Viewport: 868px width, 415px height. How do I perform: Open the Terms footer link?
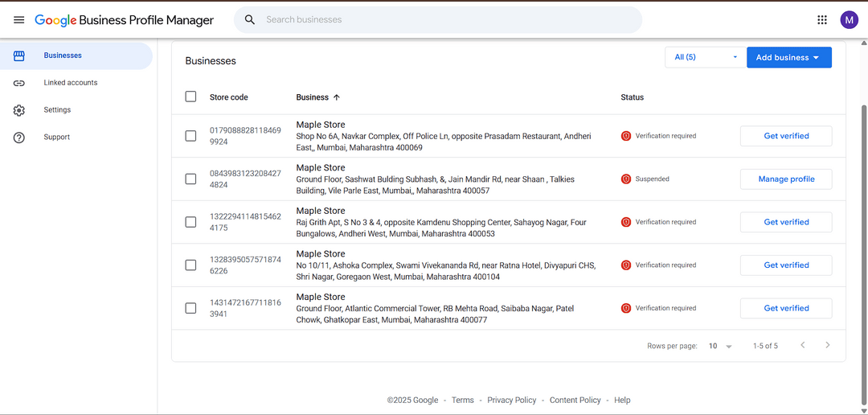tap(463, 400)
